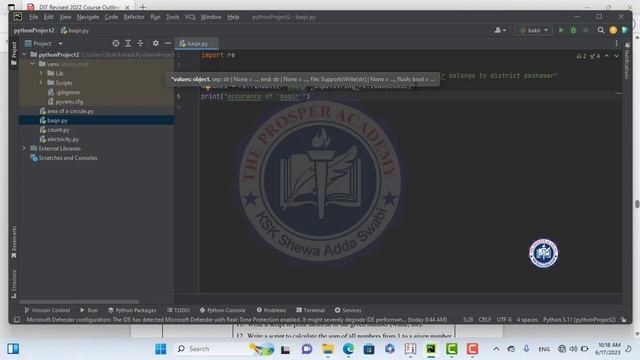Open editor tab options three-dot menu
This screenshot has height=360, width=640.
click(616, 43)
